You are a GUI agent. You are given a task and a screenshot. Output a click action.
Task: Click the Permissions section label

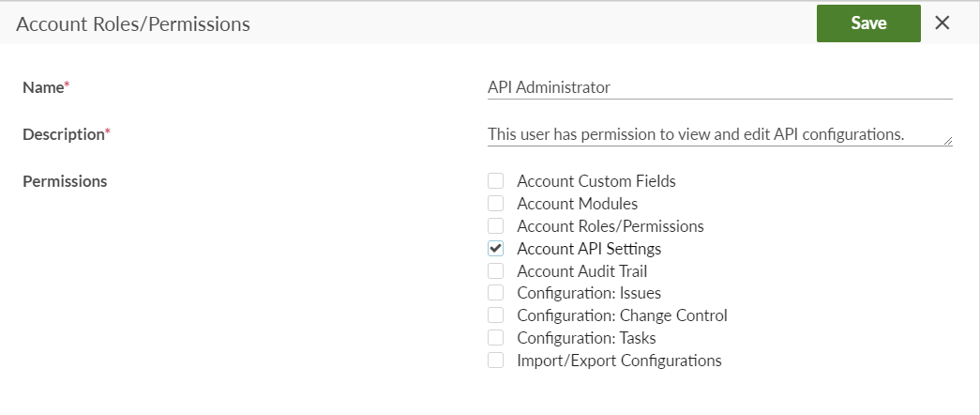click(65, 181)
